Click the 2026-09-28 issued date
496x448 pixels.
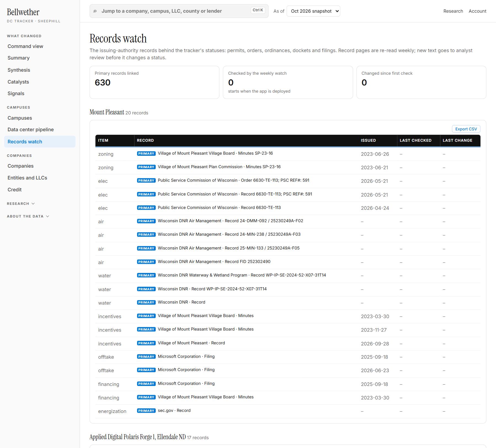[375, 344]
